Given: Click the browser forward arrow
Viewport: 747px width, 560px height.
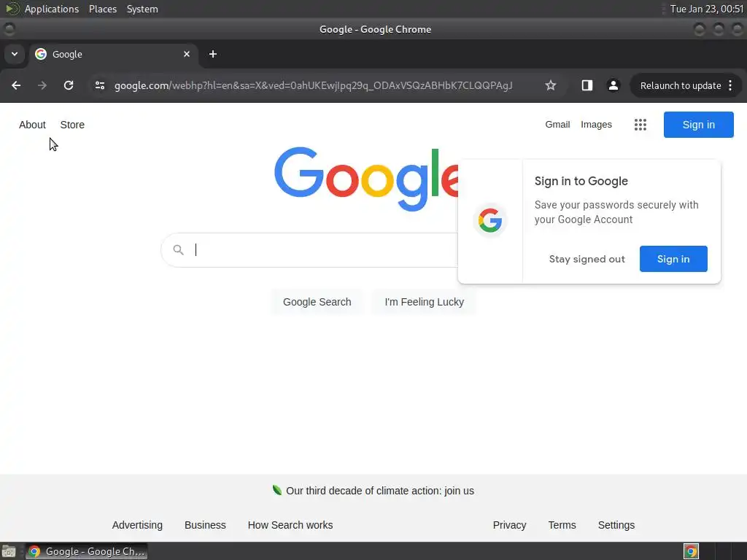Looking at the screenshot, I should click(42, 85).
